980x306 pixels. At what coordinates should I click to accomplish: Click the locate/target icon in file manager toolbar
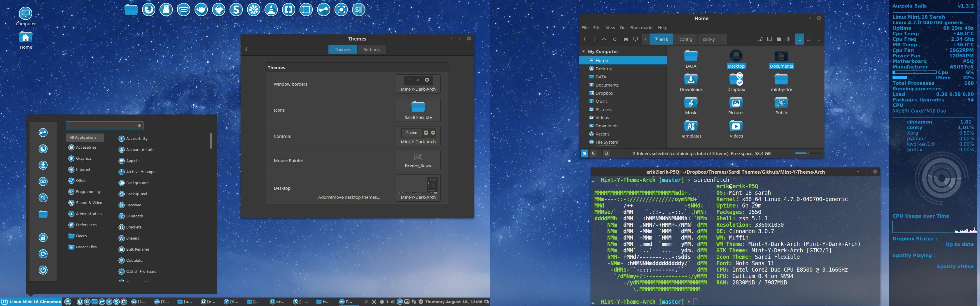[x=788, y=39]
